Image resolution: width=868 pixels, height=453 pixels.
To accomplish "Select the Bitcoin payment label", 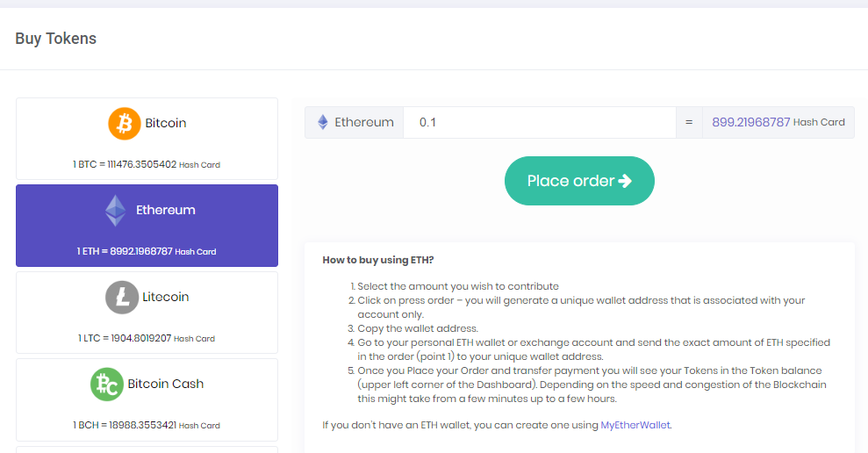I will point(166,124).
